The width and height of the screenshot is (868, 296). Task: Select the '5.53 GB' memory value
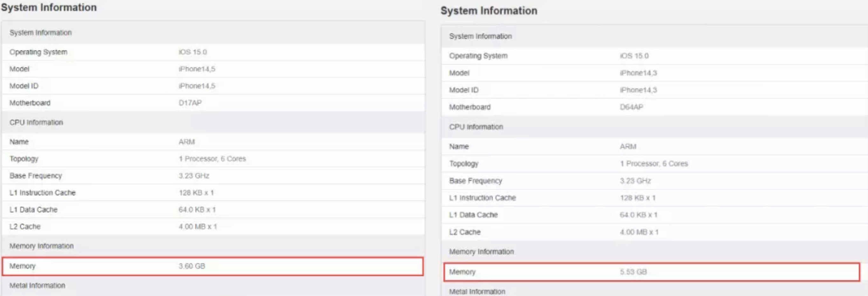[633, 272]
